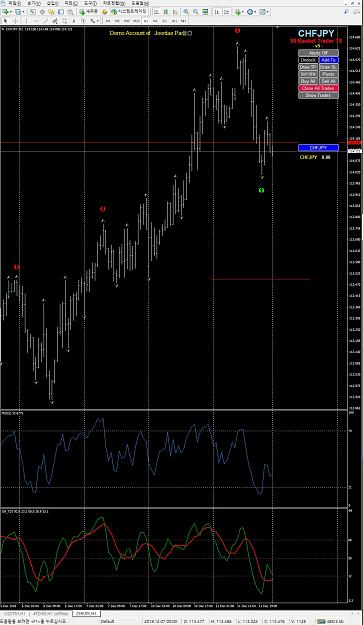
Task: Open the Navigator panel icon
Action: click(x=52, y=12)
